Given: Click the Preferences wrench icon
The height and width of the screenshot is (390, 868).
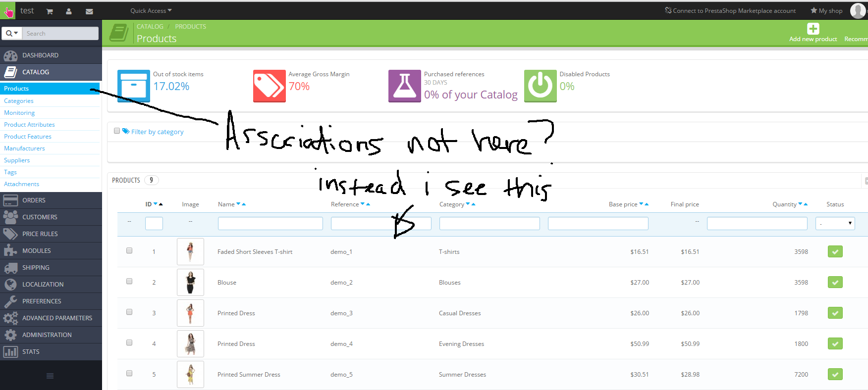Looking at the screenshot, I should tap(10, 301).
